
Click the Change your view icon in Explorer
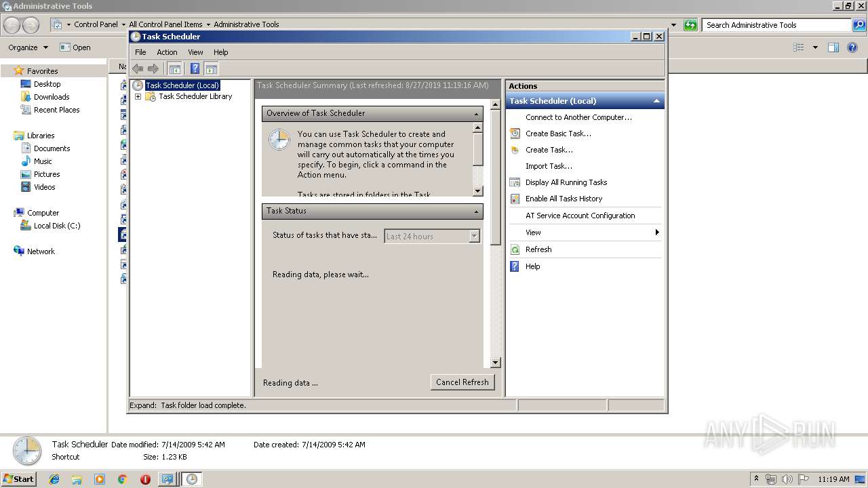(799, 47)
